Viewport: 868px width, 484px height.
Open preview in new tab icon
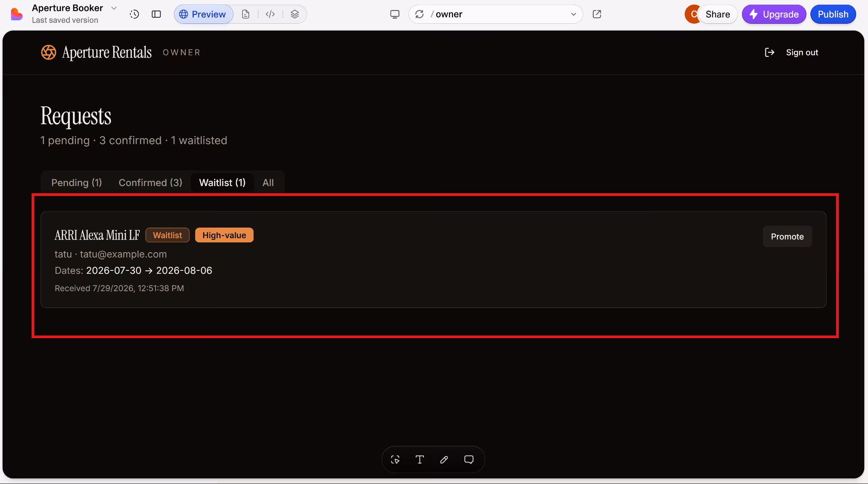(x=597, y=14)
